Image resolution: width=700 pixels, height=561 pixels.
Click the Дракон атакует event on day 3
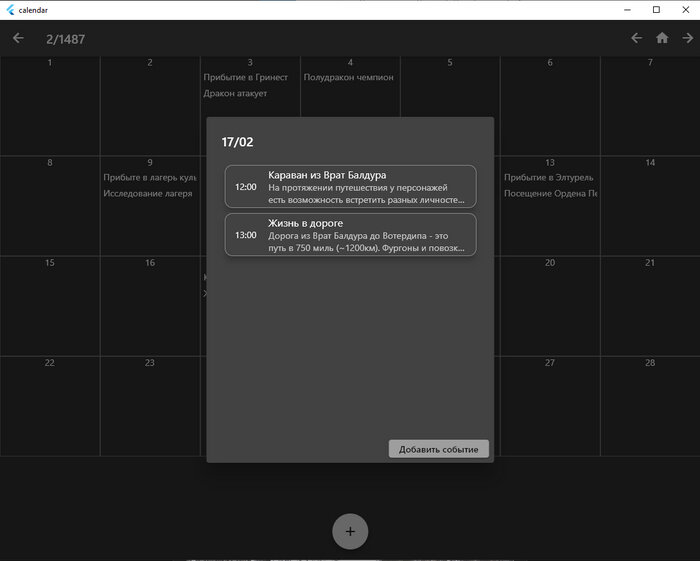click(235, 93)
